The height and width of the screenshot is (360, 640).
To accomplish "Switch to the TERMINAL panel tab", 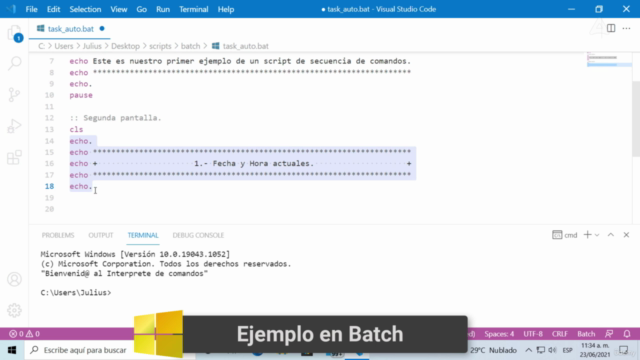I will click(143, 235).
